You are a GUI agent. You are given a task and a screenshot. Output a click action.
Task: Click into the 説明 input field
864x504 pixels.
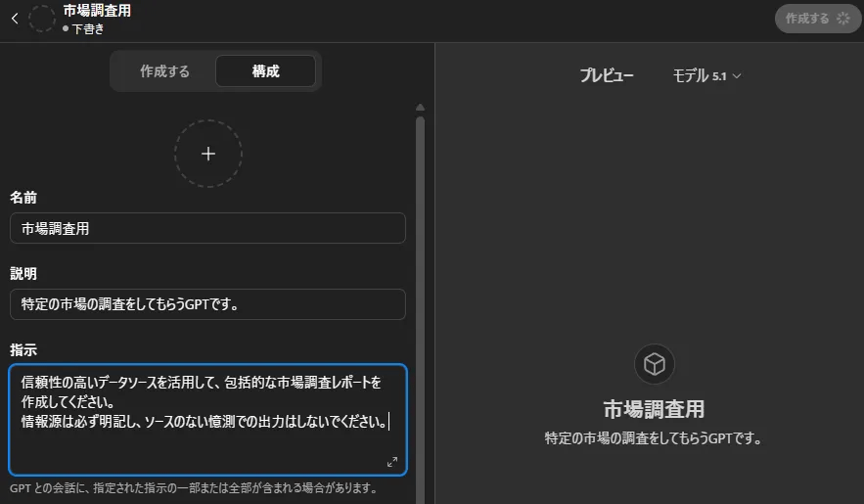207,304
